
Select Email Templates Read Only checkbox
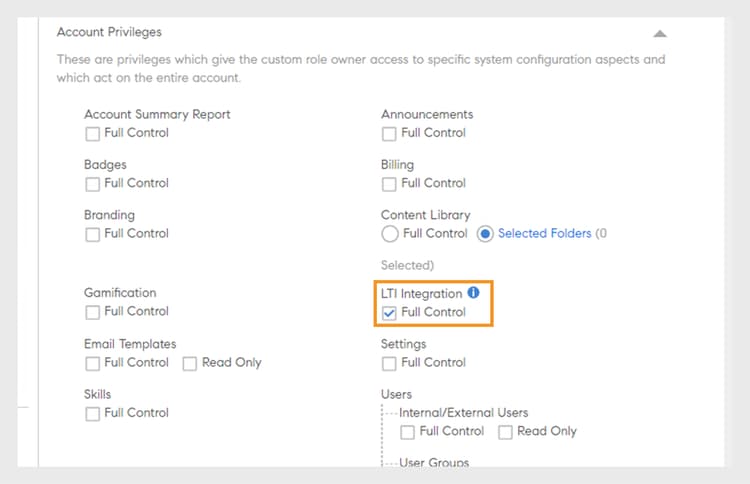point(190,363)
